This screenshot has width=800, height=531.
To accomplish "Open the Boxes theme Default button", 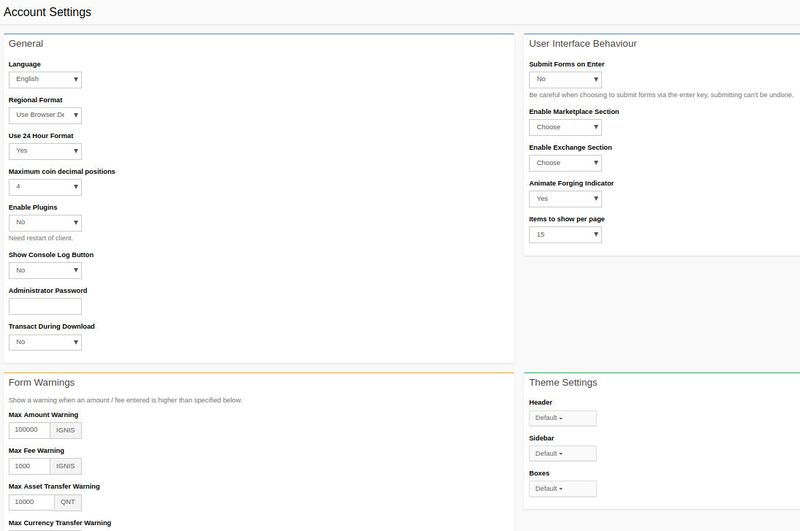I will (x=562, y=489).
